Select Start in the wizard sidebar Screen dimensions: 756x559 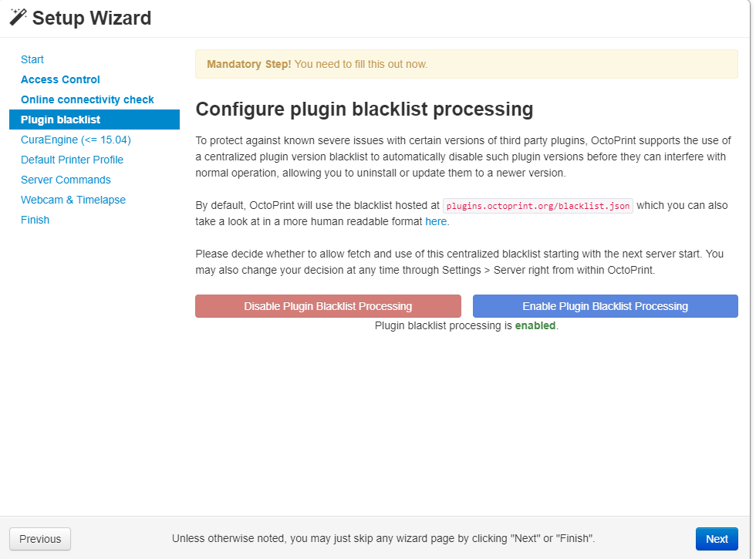[32, 59]
